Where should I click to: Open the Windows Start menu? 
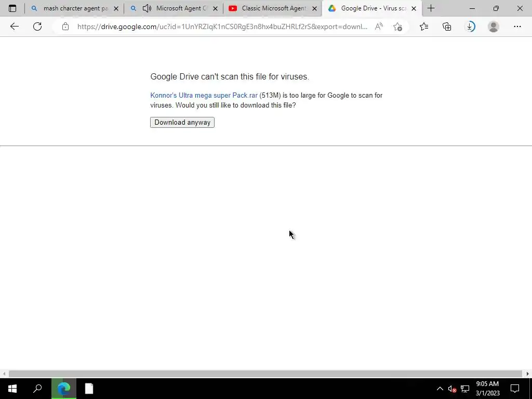(x=12, y=389)
